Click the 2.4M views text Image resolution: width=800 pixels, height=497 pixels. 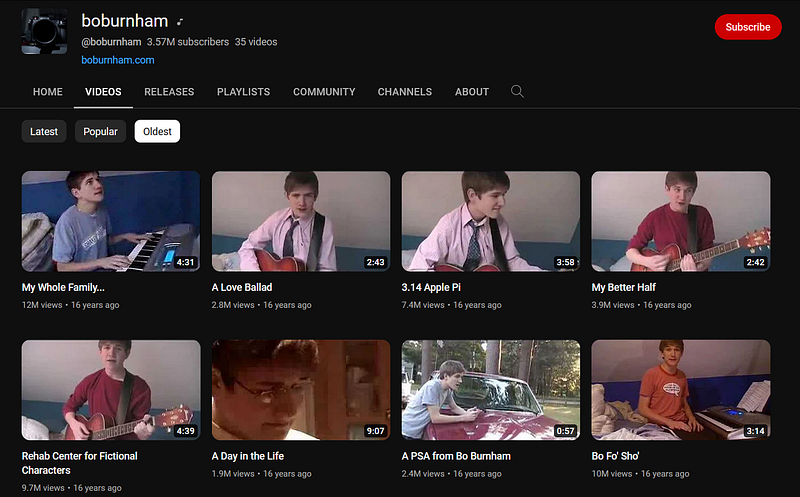[423, 474]
